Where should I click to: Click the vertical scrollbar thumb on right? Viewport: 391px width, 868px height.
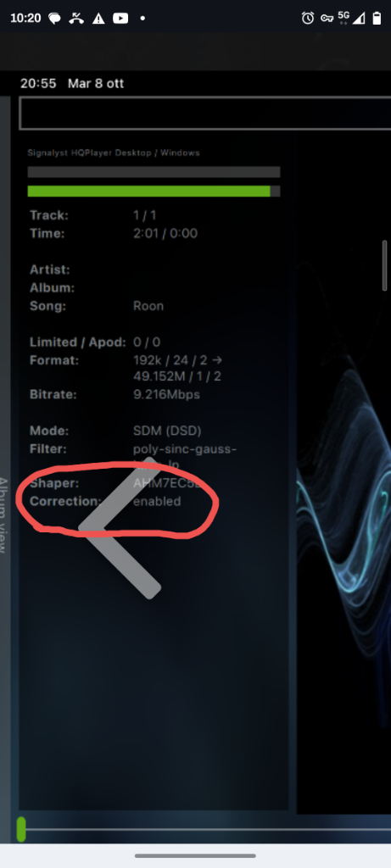[x=385, y=265]
